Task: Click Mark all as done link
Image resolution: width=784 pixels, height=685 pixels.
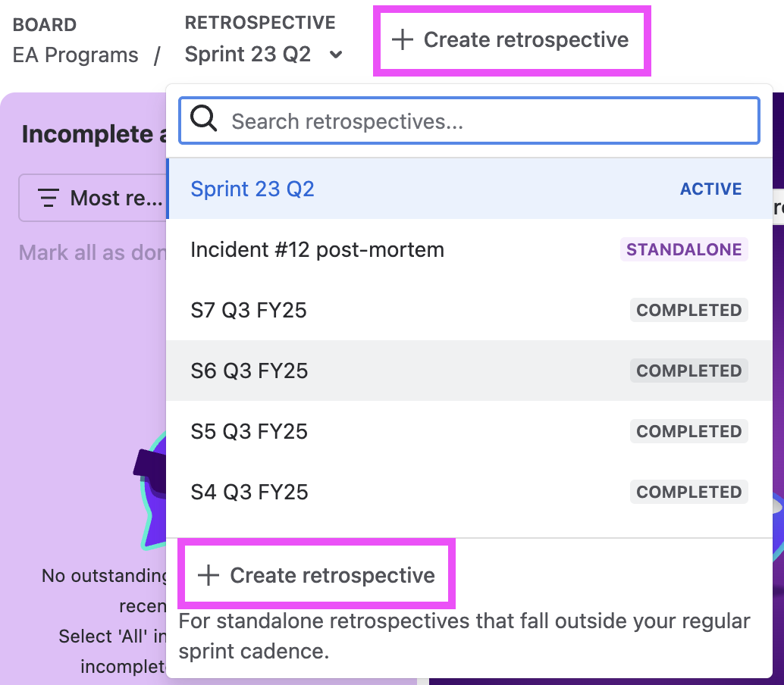Action: pyautogui.click(x=93, y=252)
